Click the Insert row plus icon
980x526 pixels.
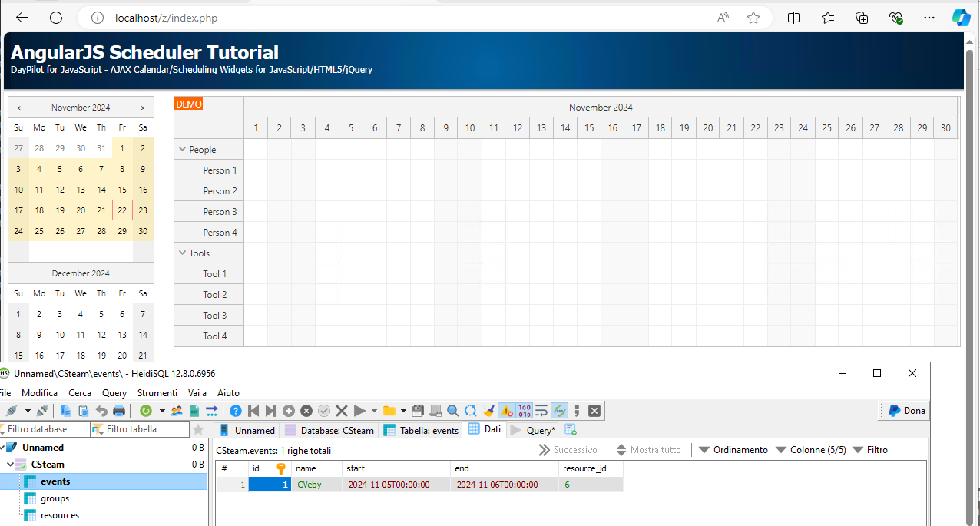point(289,411)
